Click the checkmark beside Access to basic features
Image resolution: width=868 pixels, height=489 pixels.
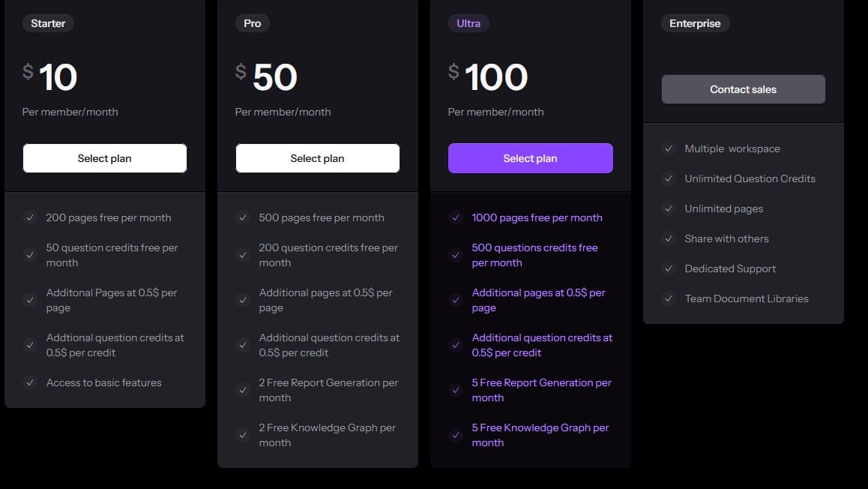tap(30, 382)
